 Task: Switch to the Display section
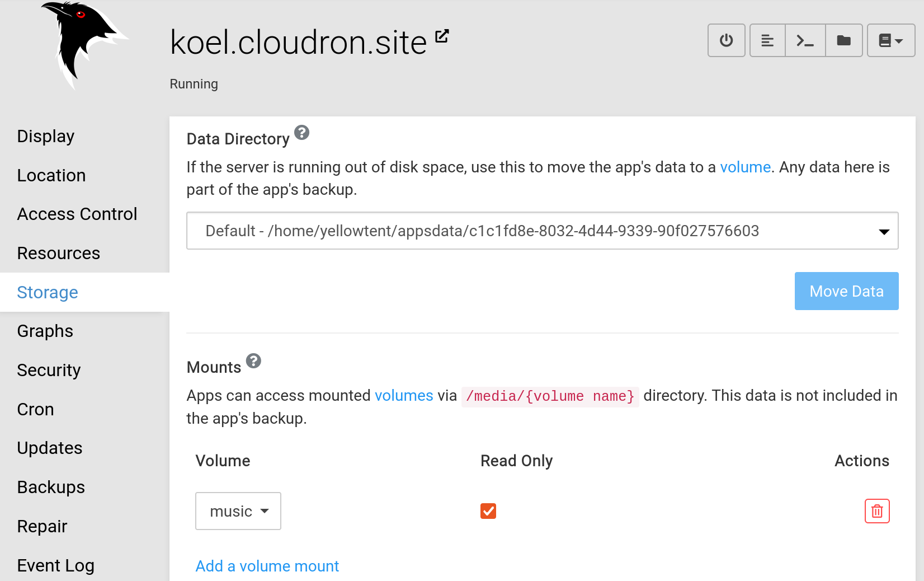pyautogui.click(x=46, y=136)
